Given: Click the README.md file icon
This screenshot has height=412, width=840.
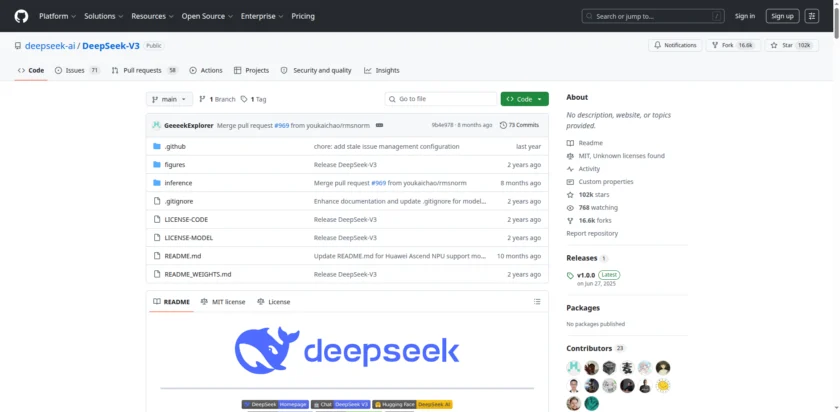Looking at the screenshot, I should (x=157, y=256).
